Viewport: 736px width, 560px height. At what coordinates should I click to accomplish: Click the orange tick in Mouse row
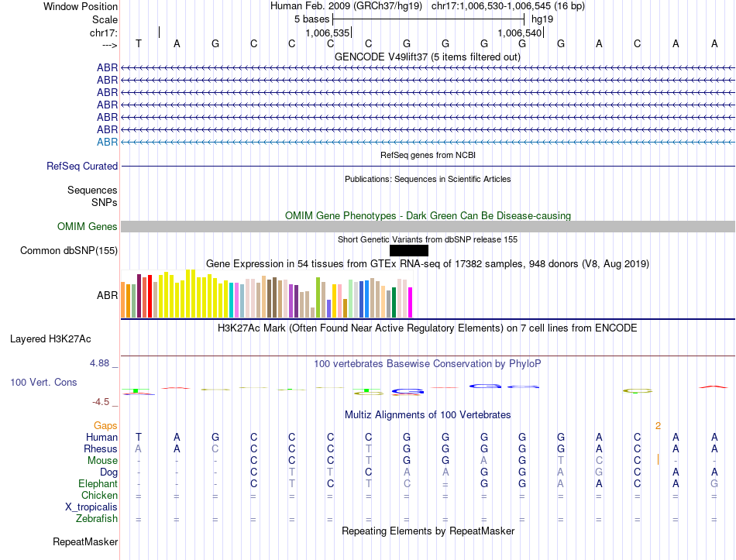tap(658, 459)
